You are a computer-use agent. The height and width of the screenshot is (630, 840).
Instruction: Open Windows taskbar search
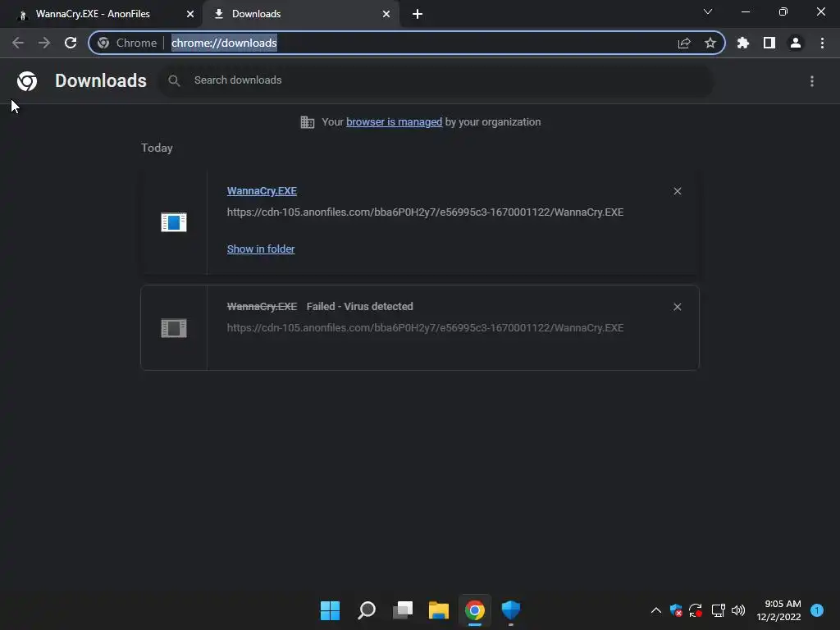(x=367, y=610)
